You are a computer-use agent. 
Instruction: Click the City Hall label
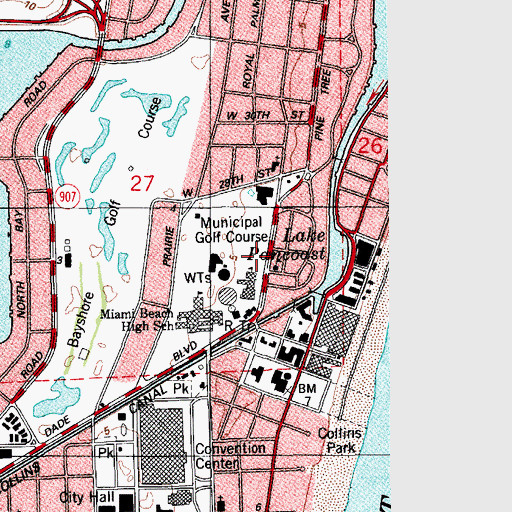click(x=87, y=497)
